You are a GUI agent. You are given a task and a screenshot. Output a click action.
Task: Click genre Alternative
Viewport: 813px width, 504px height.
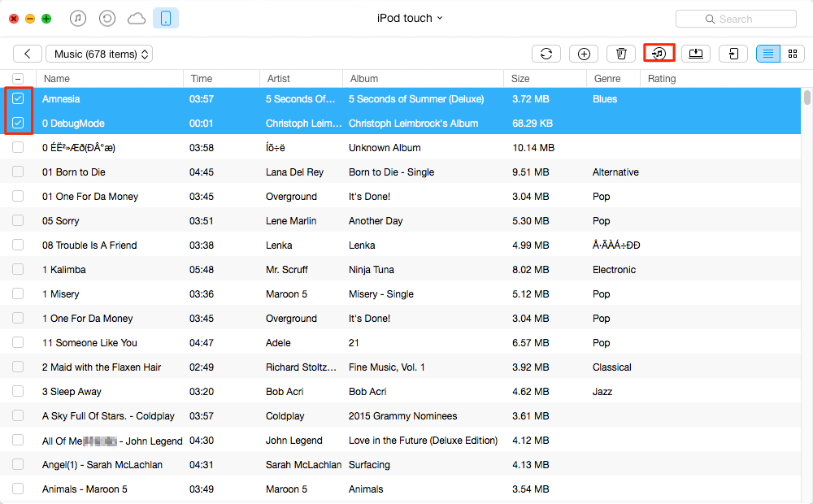tap(615, 172)
